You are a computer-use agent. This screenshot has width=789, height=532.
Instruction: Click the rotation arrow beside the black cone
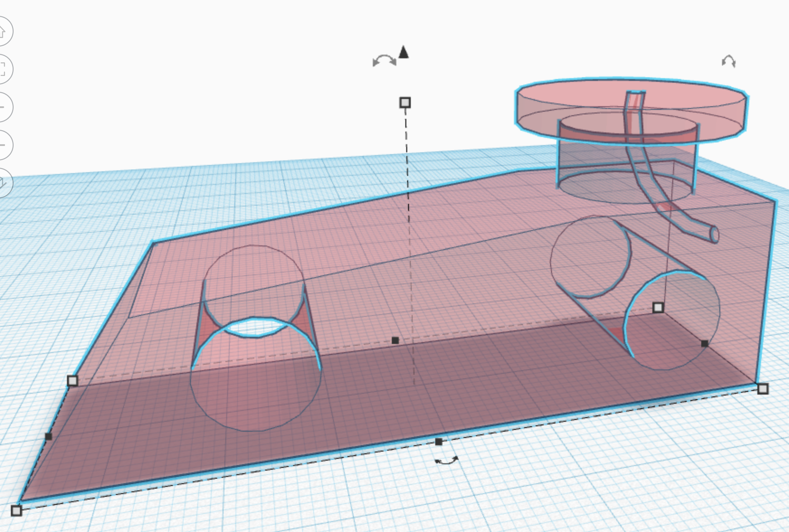(x=384, y=61)
